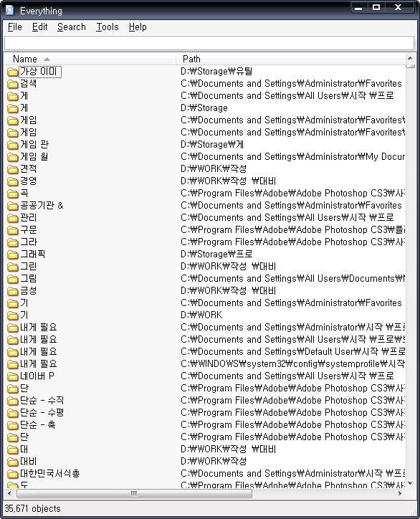
Task: Click folder icon of 네이버 P row
Action: pyautogui.click(x=13, y=376)
